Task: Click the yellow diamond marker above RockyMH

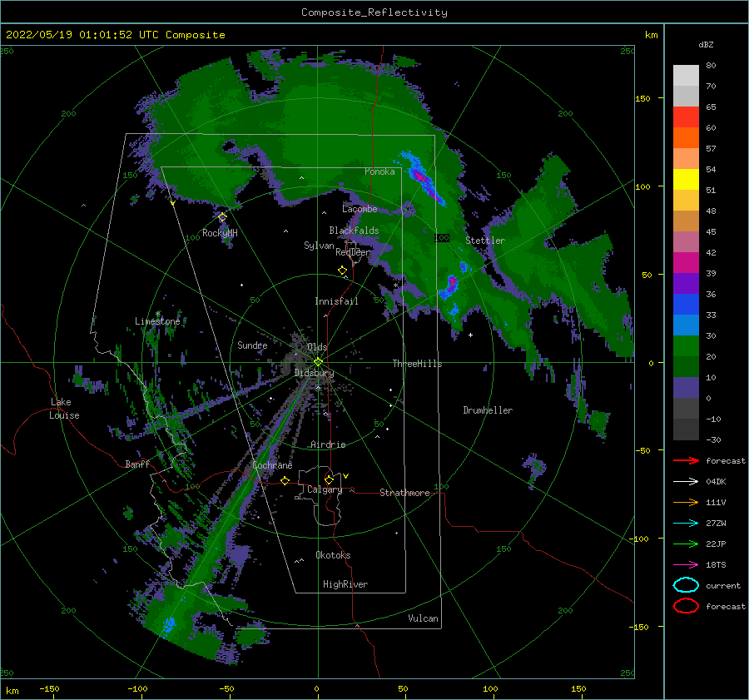Action: point(222,217)
